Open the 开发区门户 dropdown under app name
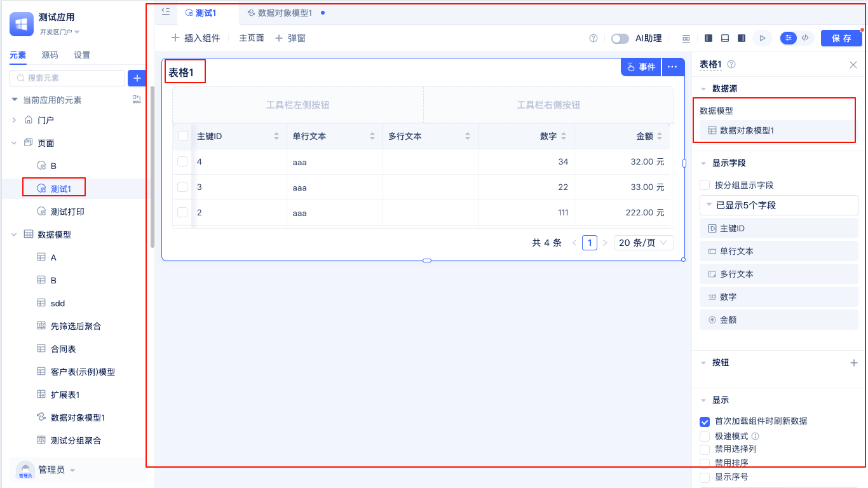The width and height of the screenshot is (868, 488). tap(60, 32)
